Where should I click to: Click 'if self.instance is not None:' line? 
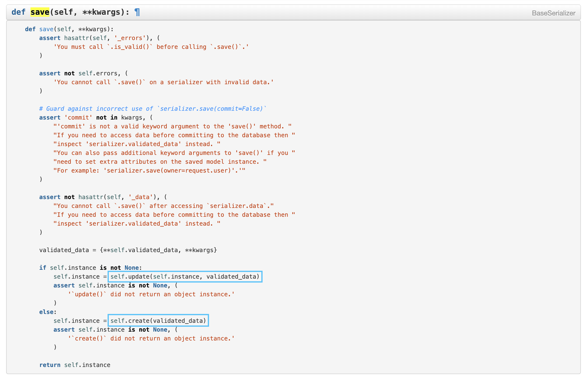point(90,268)
